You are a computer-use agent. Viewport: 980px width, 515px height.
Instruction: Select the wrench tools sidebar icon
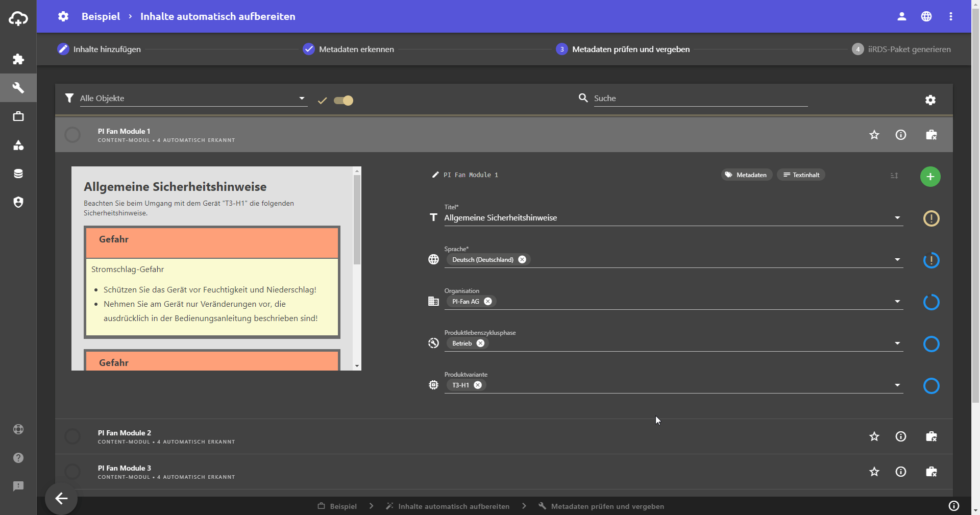click(x=18, y=88)
